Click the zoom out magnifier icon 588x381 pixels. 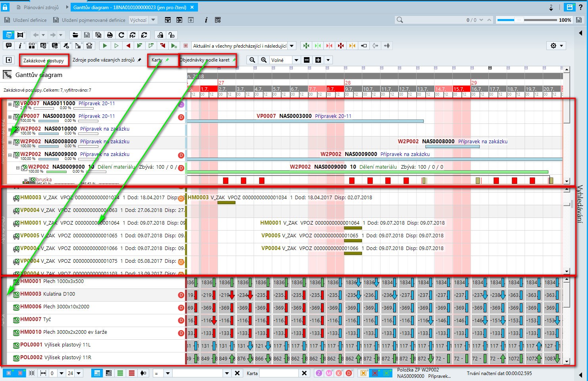(x=252, y=60)
